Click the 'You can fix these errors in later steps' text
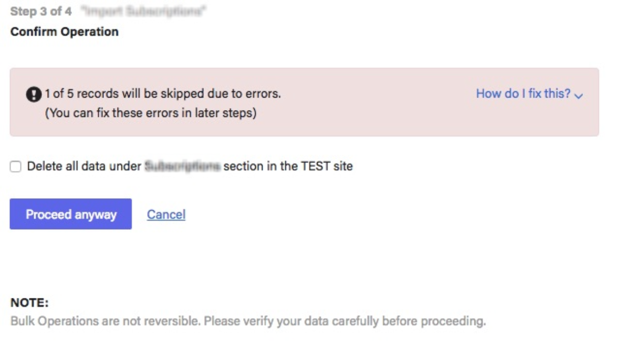This screenshot has height=364, width=636. [x=151, y=113]
